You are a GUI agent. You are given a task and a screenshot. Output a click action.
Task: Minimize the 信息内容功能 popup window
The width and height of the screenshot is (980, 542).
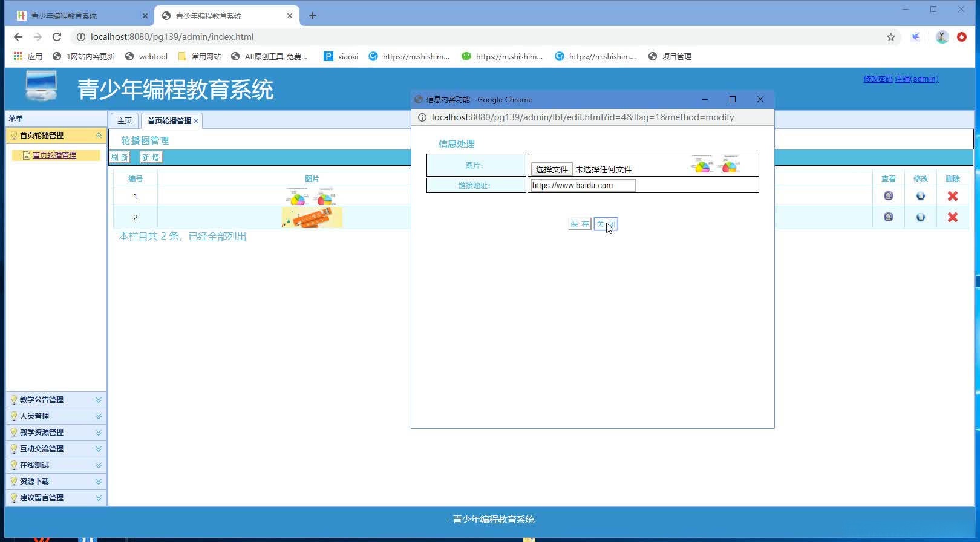click(705, 99)
